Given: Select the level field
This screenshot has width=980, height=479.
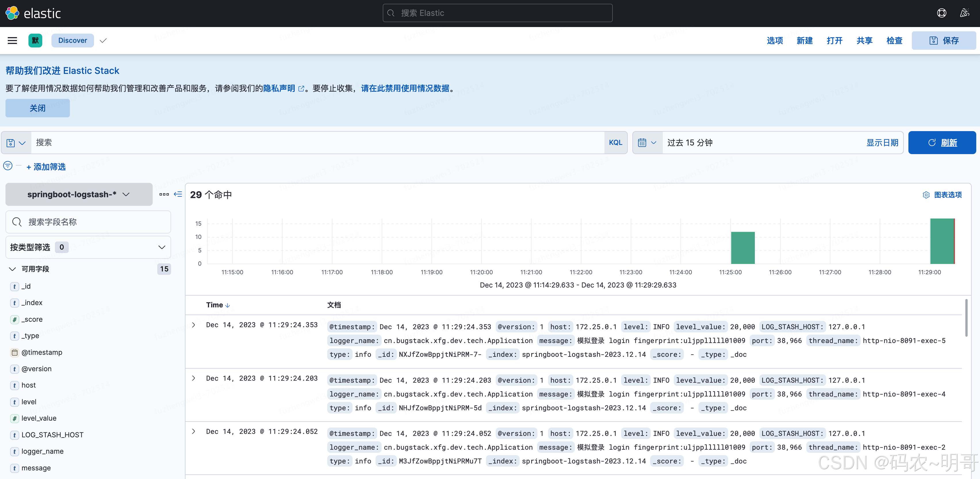Looking at the screenshot, I should 29,402.
